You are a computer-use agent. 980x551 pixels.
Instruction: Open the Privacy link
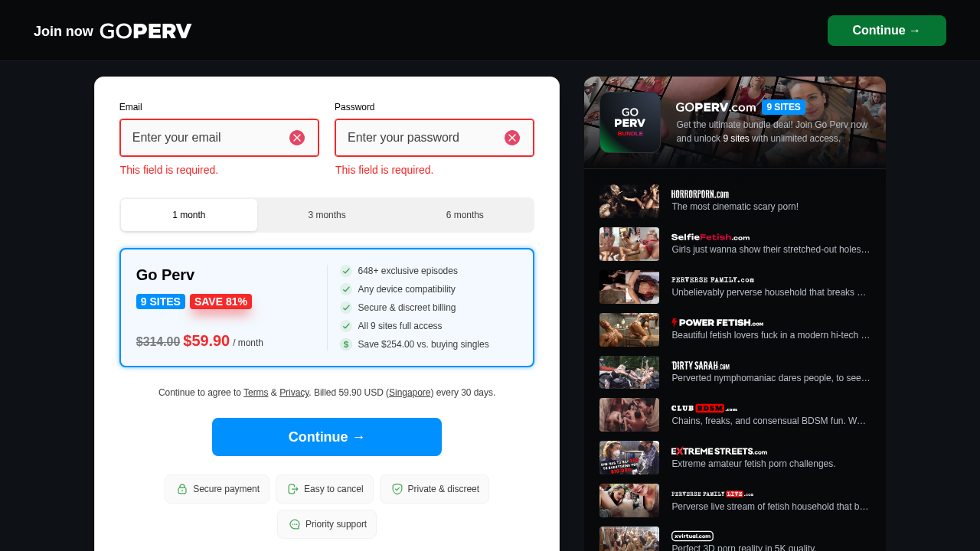(294, 393)
